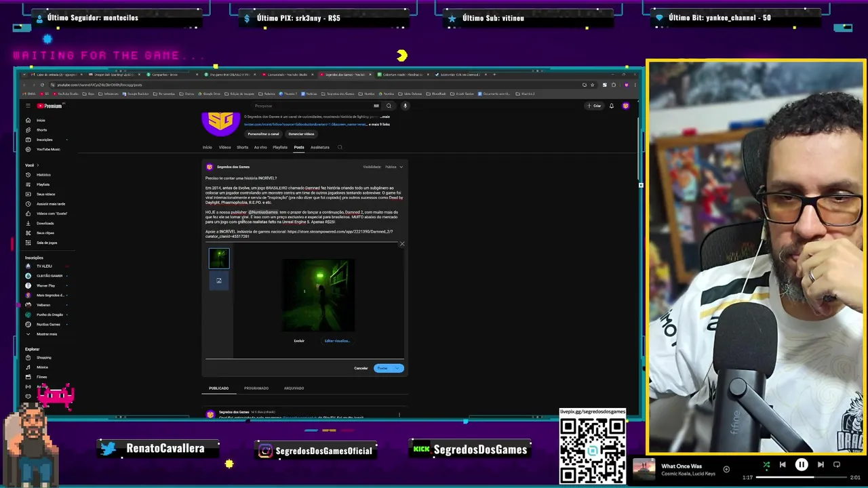Click Cancelar on the post editor
Image resolution: width=868 pixels, height=488 pixels.
(x=361, y=368)
